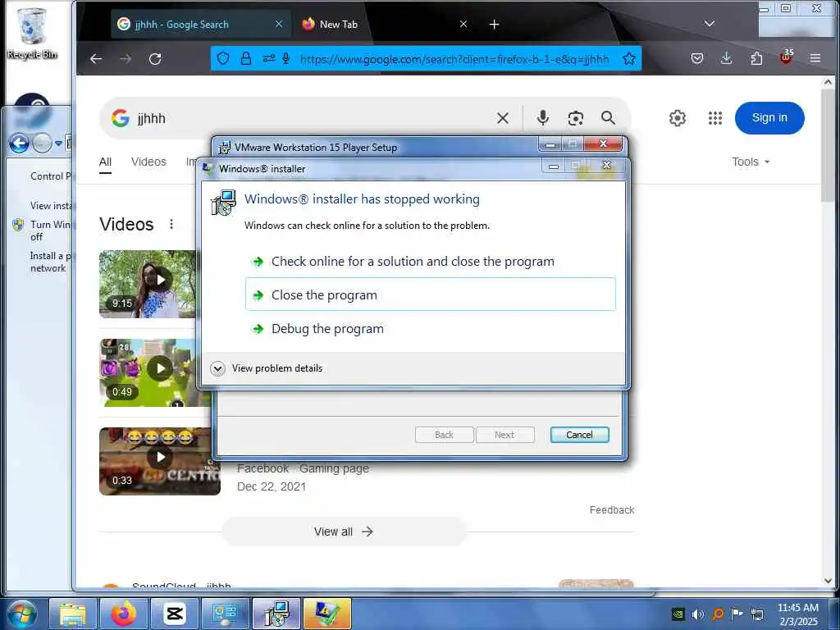Open the list all tabs chevron
Viewport: 840px width, 630px height.
pyautogui.click(x=710, y=24)
